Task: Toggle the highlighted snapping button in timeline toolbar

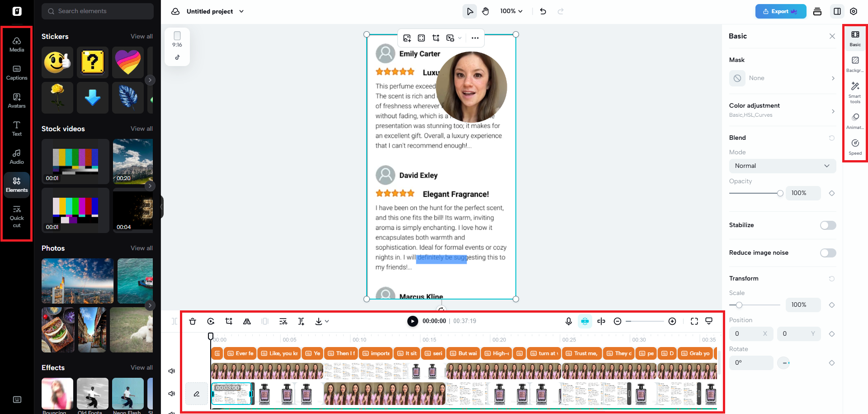Action: [x=585, y=321]
